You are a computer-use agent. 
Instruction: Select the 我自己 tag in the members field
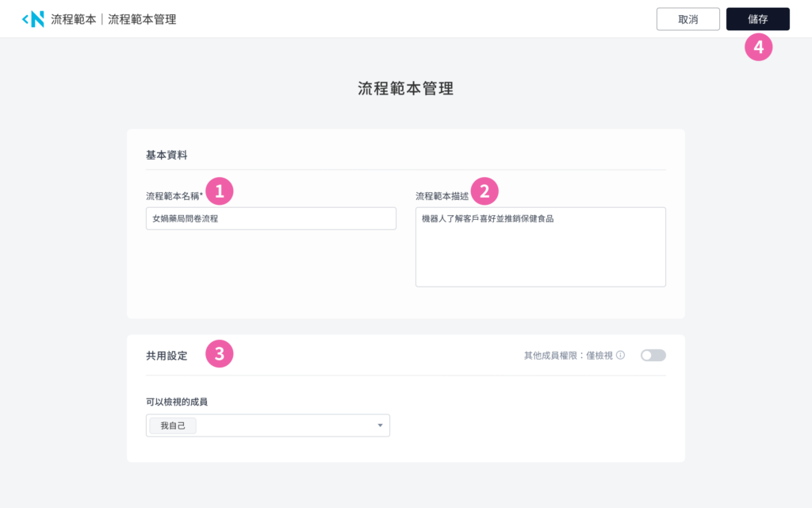(173, 426)
